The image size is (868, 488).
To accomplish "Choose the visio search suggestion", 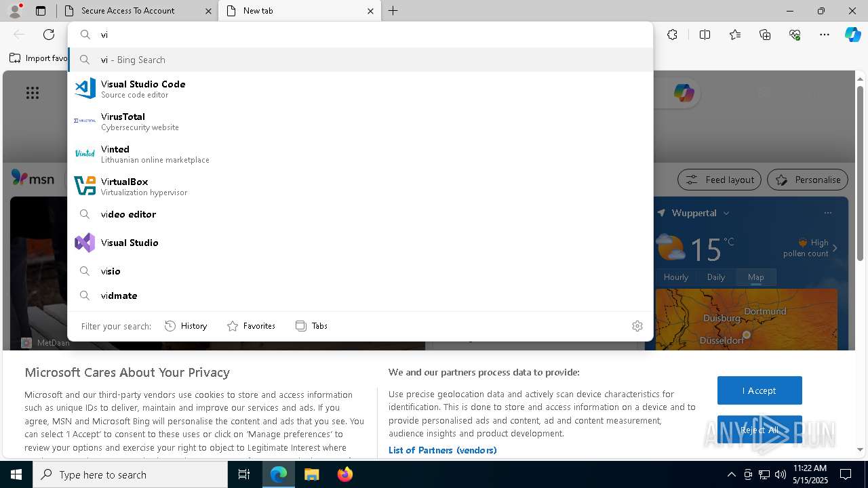I will click(x=360, y=271).
